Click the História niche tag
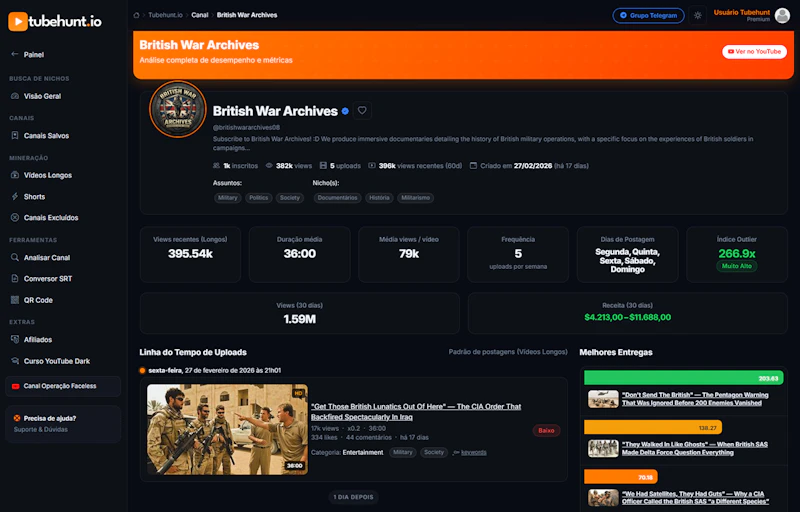This screenshot has height=512, width=800. coord(379,198)
